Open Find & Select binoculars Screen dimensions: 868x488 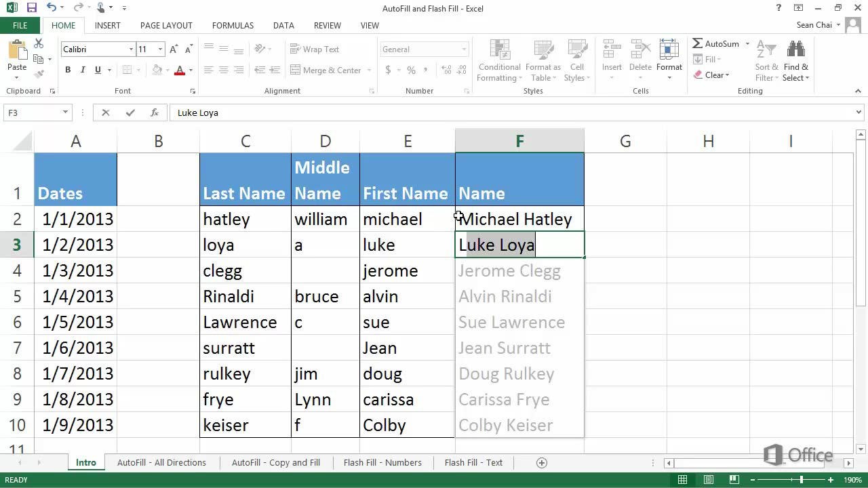[x=795, y=61]
